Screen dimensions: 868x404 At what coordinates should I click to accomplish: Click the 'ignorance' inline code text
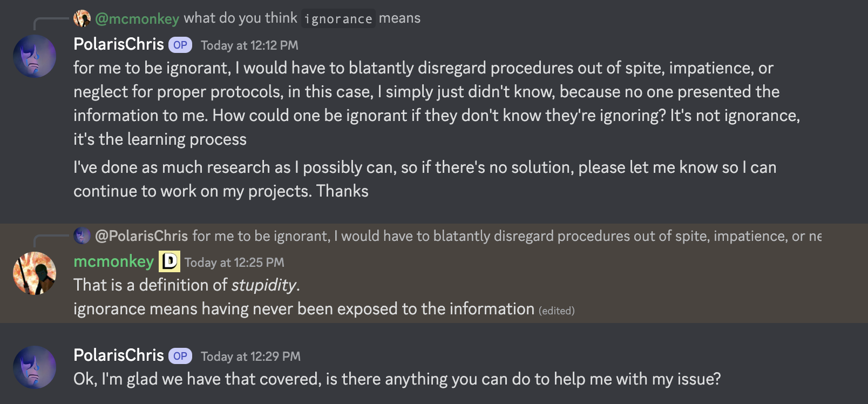(x=338, y=19)
